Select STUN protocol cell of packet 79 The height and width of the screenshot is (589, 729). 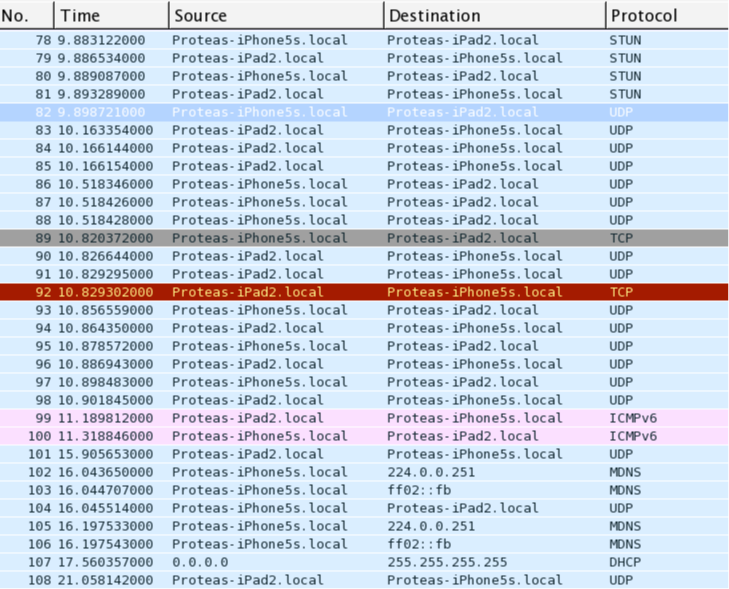point(625,58)
